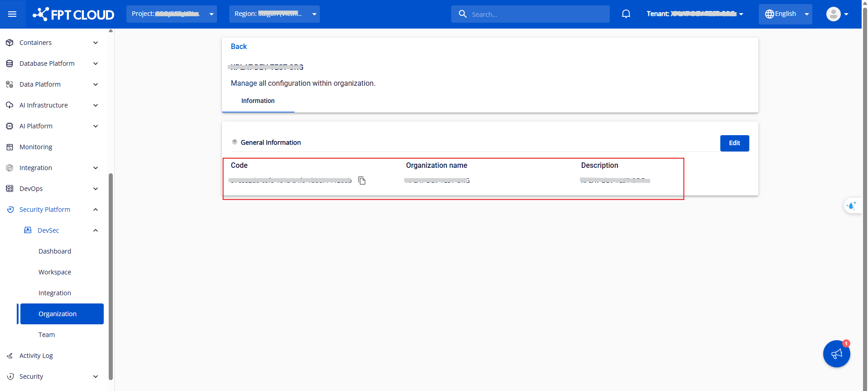Open the Region selector dropdown
The image size is (868, 391).
[x=274, y=14]
